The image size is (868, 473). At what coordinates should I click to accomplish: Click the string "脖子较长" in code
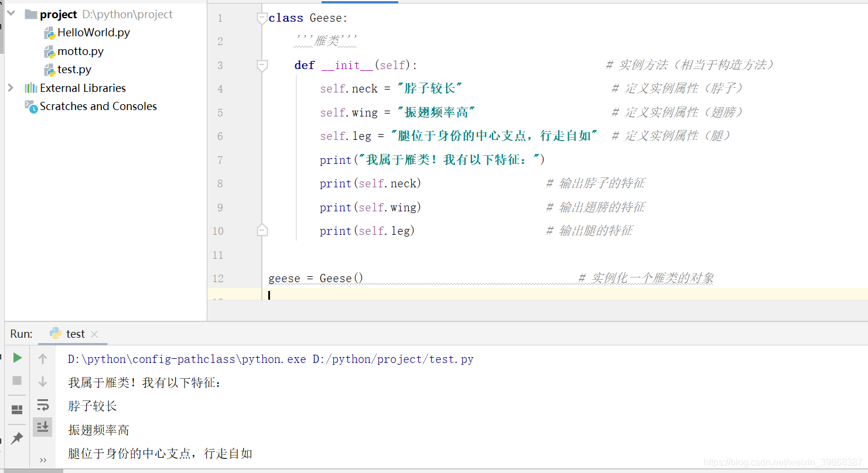click(x=430, y=88)
